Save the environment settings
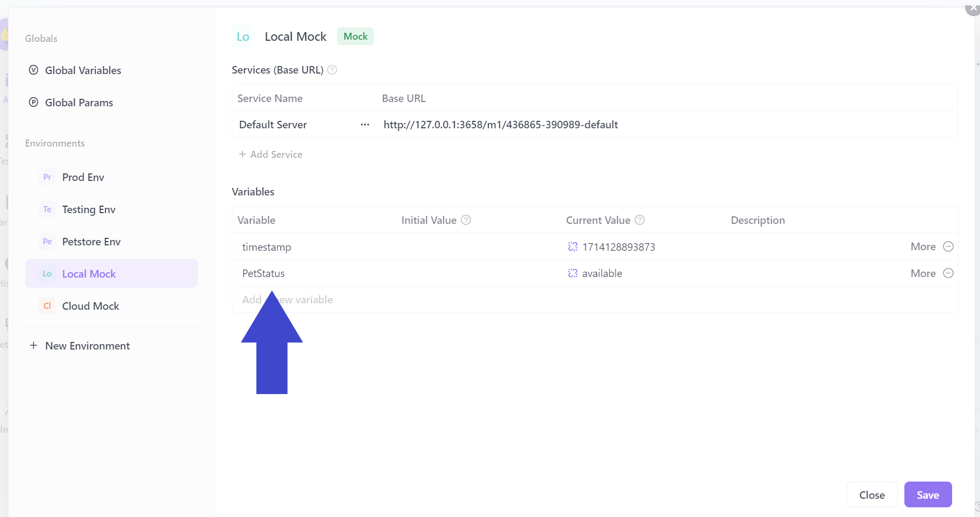The image size is (980, 517). 928,495
